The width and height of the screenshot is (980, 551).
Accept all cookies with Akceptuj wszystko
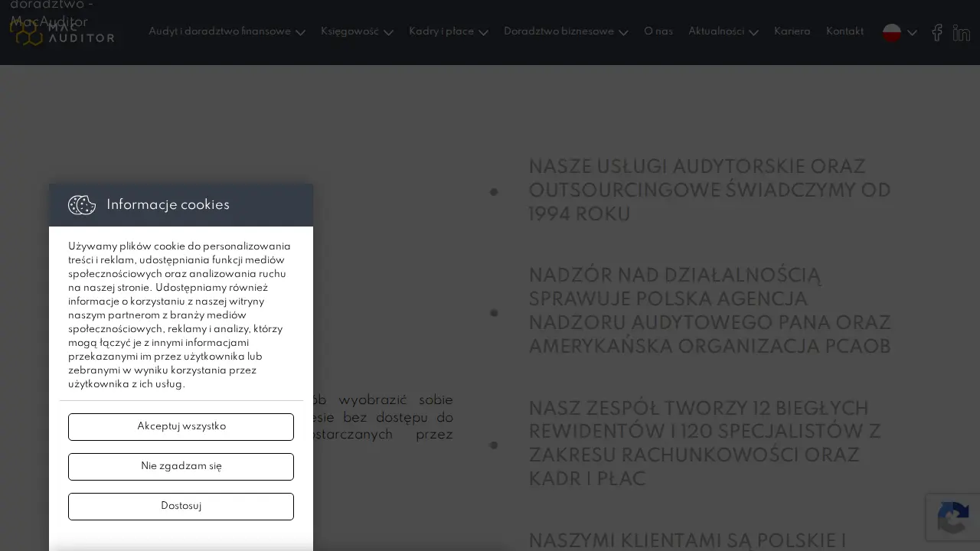(x=181, y=427)
